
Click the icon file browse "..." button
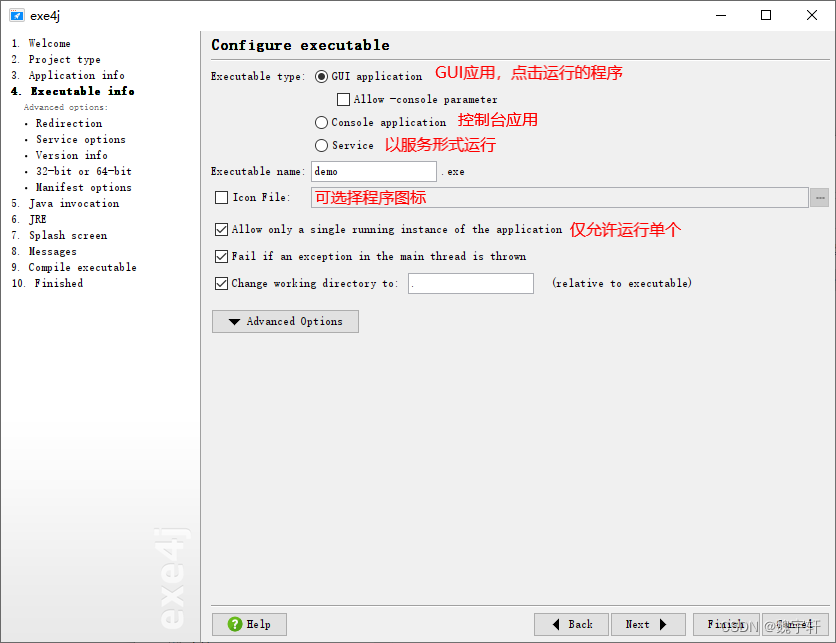[x=822, y=197]
